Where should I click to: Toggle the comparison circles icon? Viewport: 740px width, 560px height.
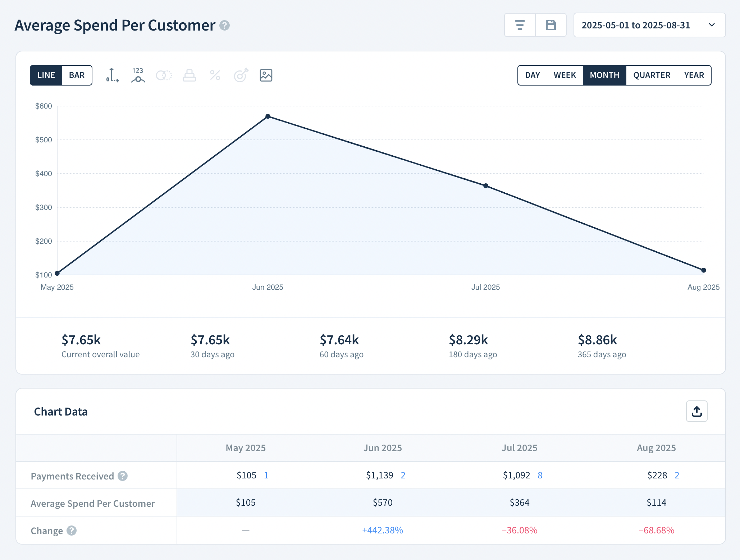(x=164, y=75)
